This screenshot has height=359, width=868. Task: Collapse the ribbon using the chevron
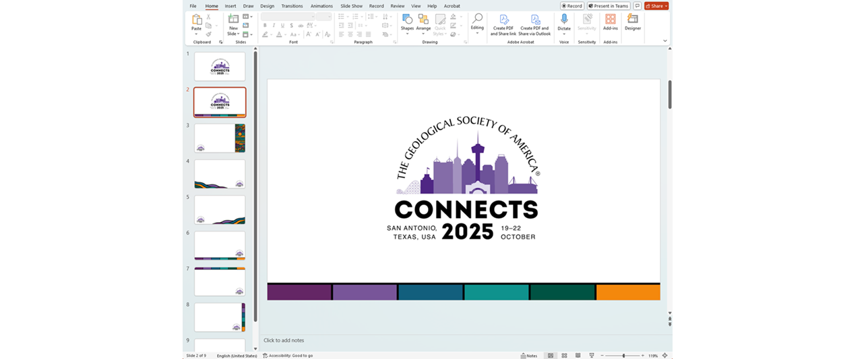[664, 41]
